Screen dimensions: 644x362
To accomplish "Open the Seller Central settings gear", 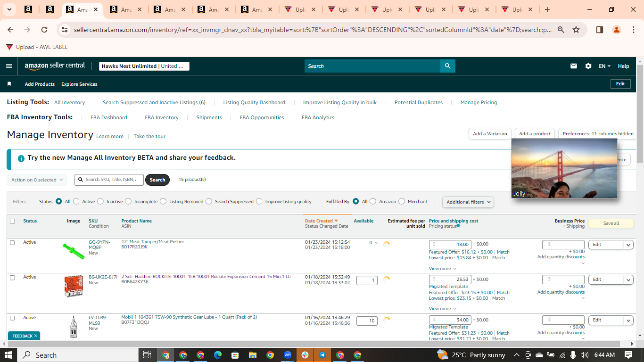I will pos(588,66).
